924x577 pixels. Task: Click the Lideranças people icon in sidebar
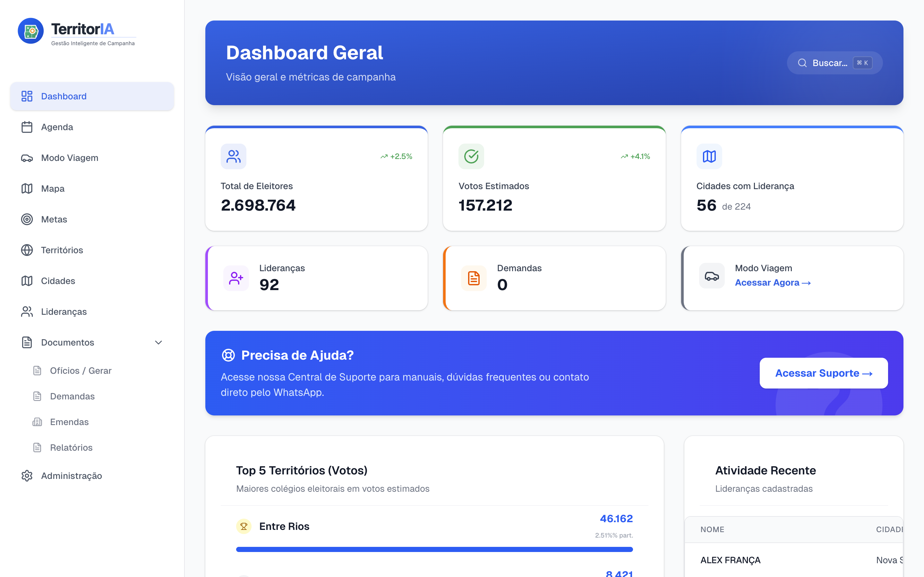tap(27, 311)
